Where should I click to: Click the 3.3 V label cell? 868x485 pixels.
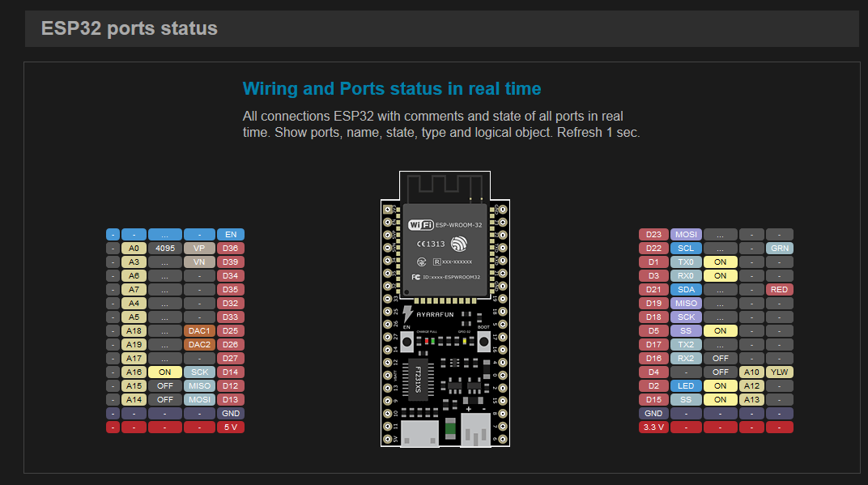point(653,427)
